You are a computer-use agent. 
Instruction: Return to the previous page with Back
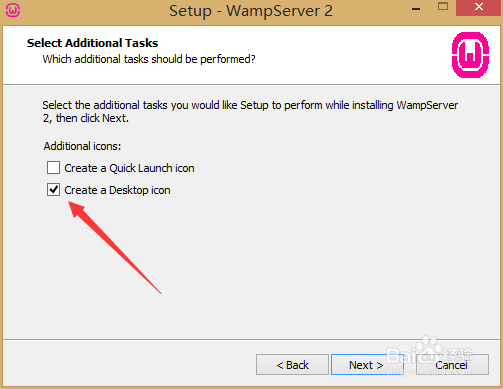click(x=292, y=365)
